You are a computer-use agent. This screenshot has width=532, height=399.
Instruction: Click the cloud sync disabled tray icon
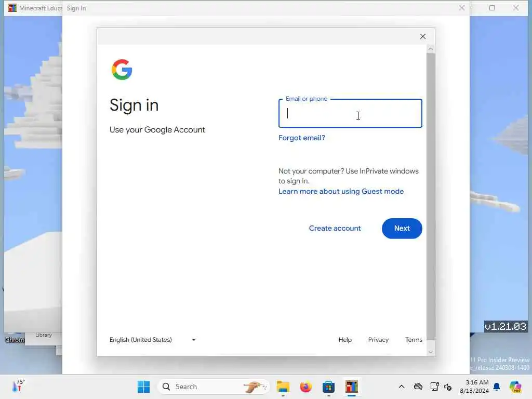pyautogui.click(x=418, y=387)
